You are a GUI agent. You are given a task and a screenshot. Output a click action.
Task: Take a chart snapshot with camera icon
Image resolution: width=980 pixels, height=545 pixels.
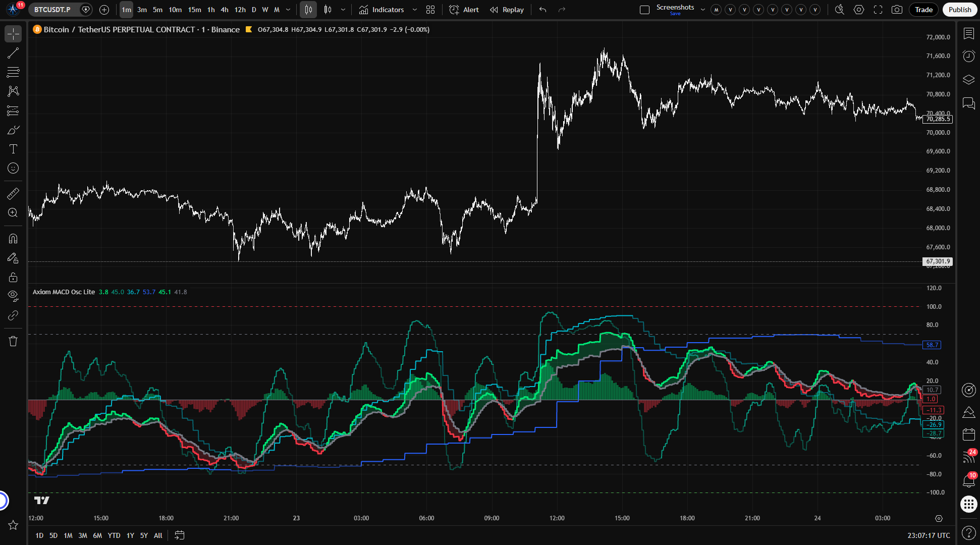coord(897,10)
